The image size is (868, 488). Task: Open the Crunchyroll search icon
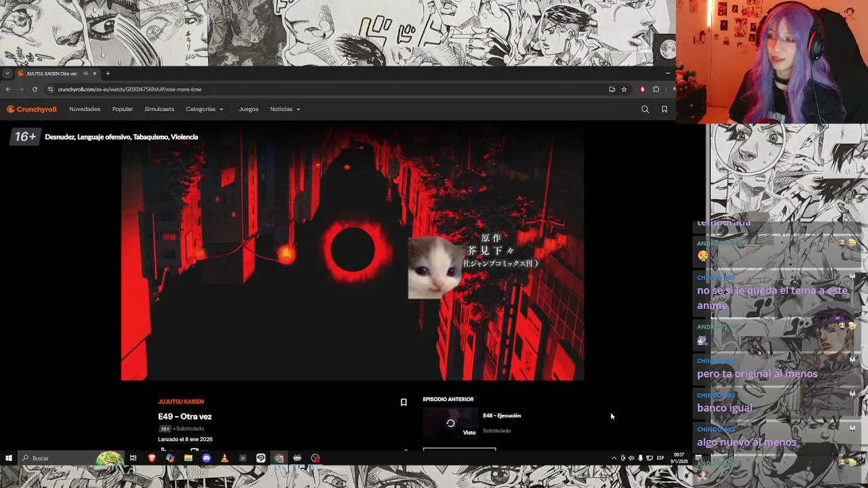(645, 109)
